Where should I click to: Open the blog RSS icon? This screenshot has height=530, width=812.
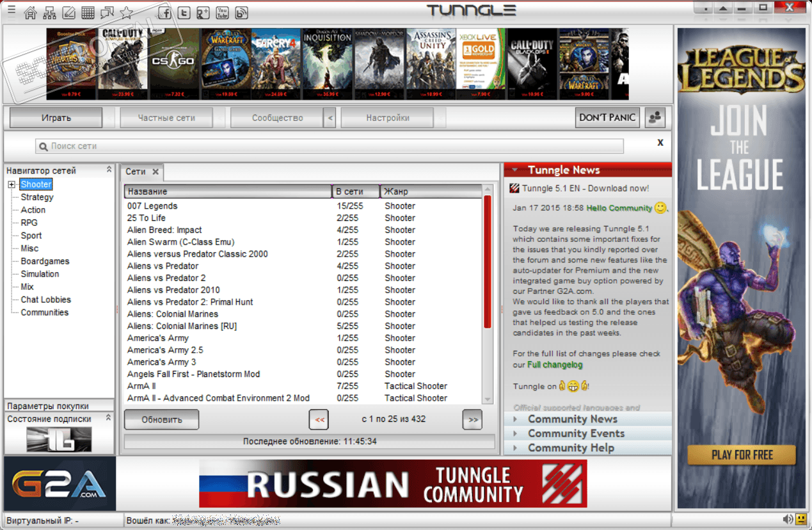(x=241, y=12)
